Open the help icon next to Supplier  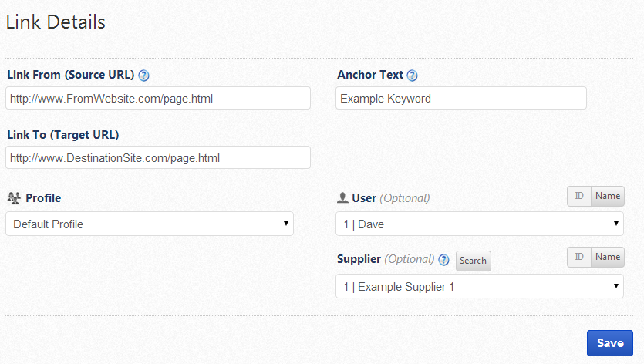(443, 260)
